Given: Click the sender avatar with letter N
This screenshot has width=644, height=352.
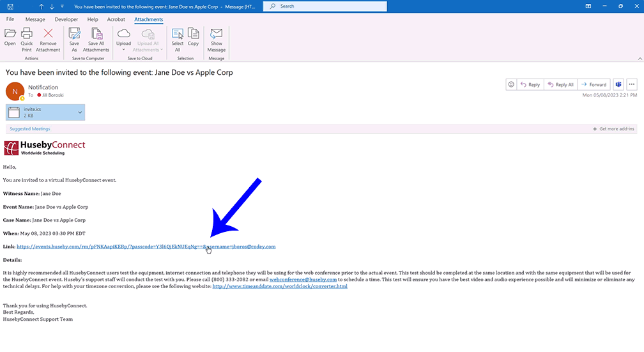Looking at the screenshot, I should coord(15,91).
